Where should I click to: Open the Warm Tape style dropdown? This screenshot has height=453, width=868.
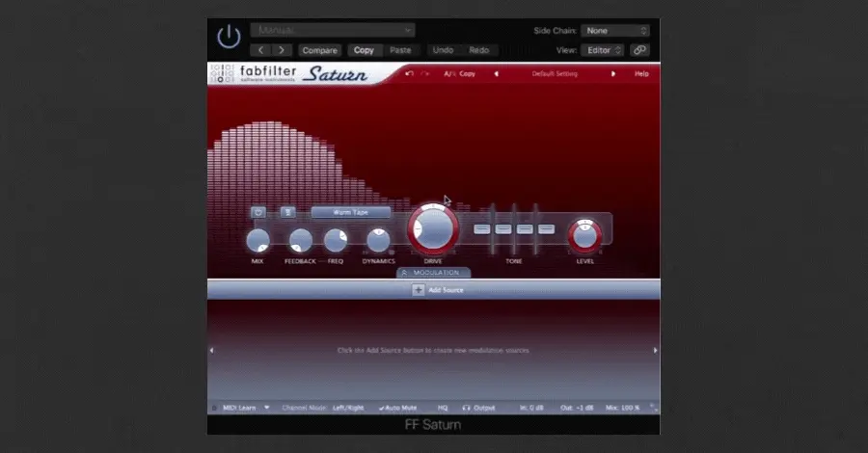pos(350,212)
